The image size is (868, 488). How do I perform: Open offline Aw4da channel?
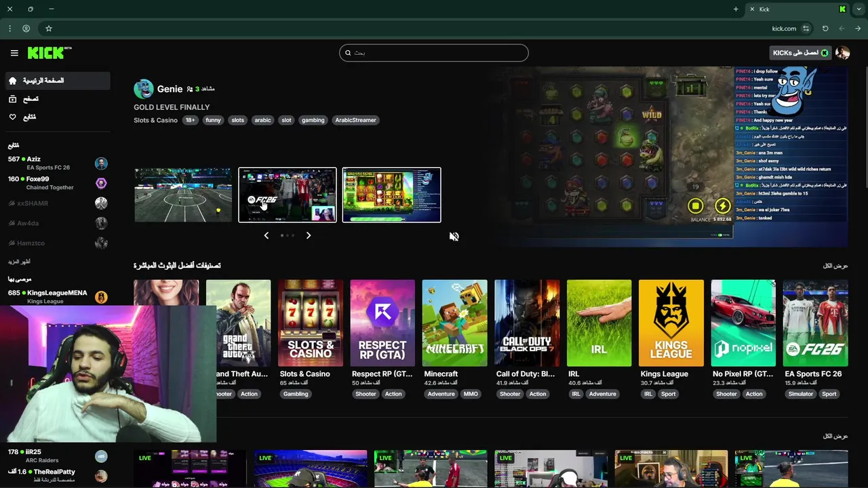click(58, 223)
